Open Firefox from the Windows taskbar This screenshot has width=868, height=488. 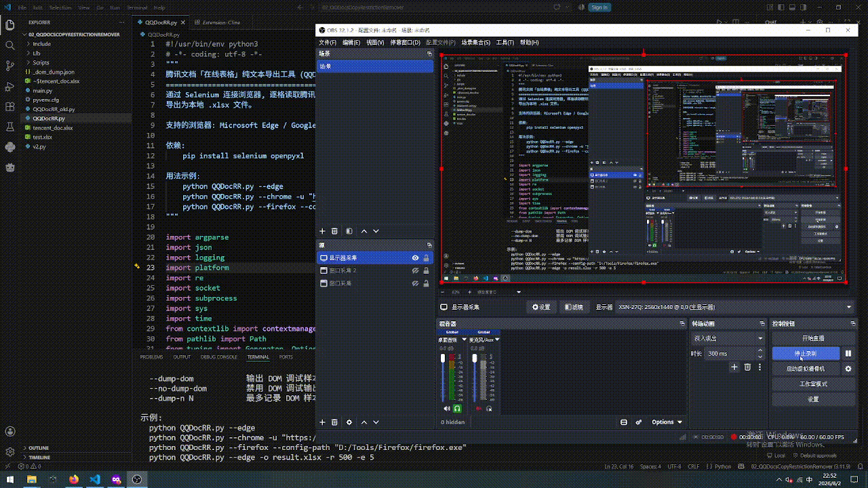click(74, 479)
